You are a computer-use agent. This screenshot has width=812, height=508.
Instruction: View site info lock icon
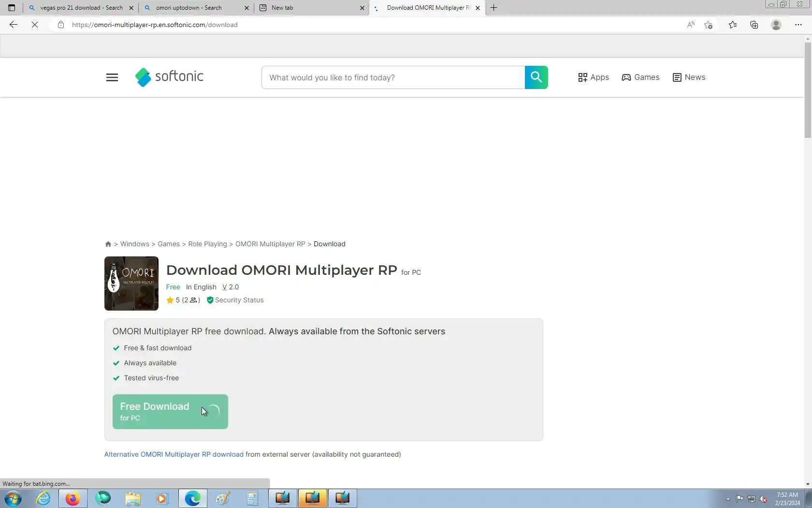(60, 25)
